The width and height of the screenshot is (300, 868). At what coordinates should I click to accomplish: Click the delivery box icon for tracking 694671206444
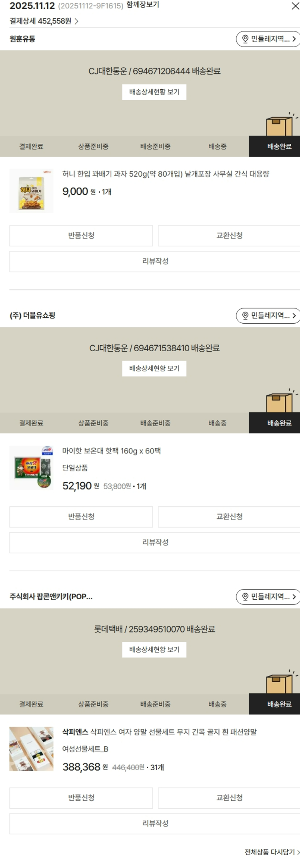[x=280, y=125]
